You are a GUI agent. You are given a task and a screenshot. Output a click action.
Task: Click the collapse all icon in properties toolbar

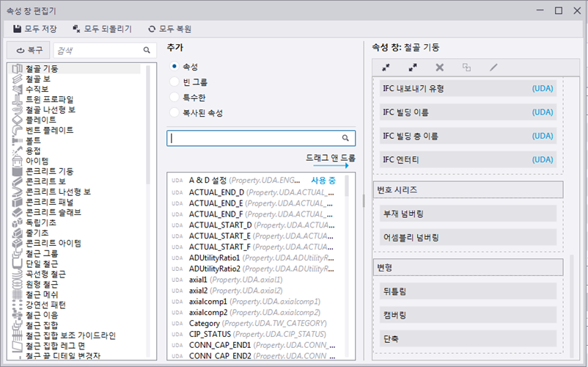(386, 67)
